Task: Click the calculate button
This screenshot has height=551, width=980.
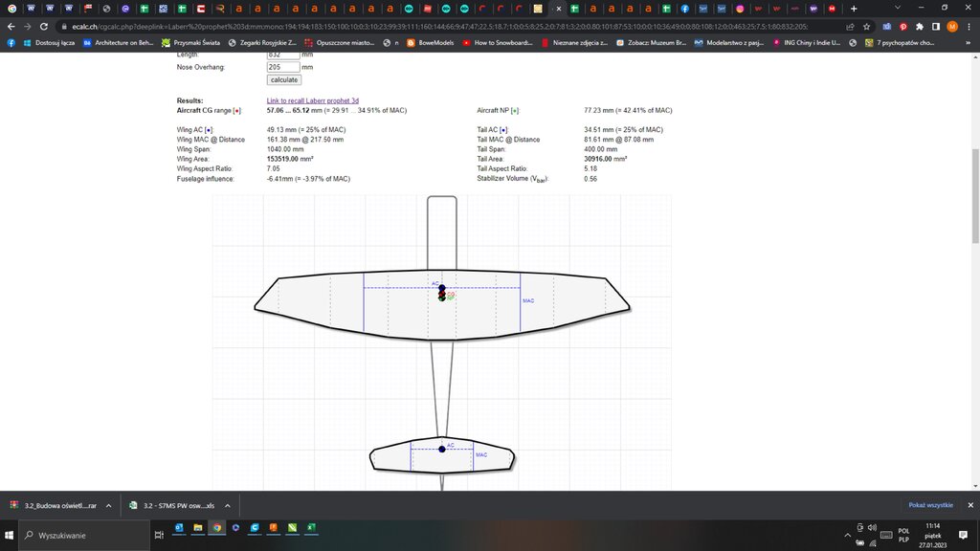Action: (x=283, y=79)
